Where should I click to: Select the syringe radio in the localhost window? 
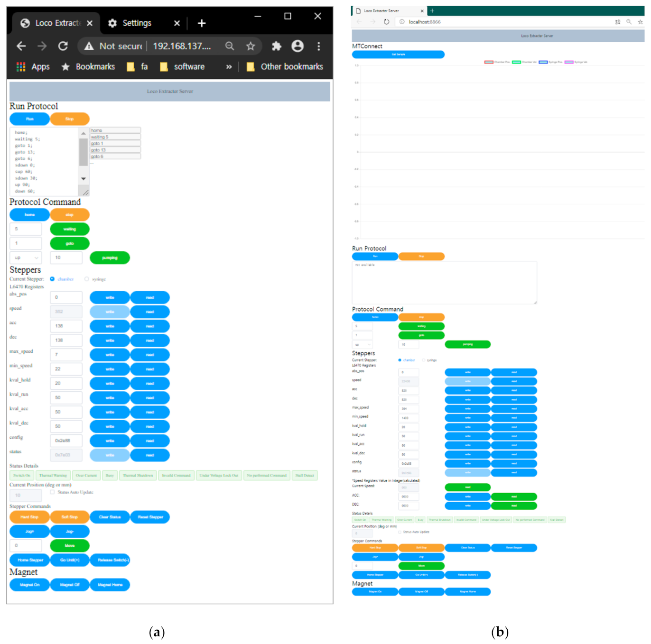pos(423,360)
